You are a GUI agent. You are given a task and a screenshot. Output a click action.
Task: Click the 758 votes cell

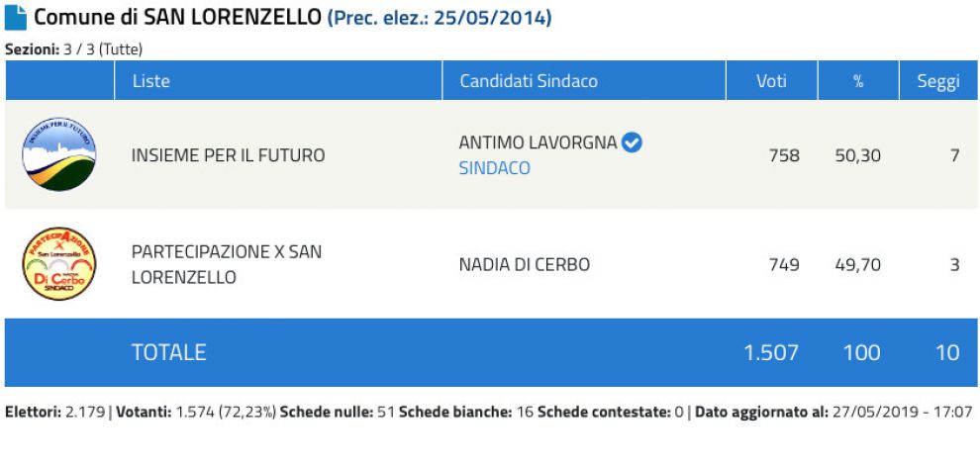(784, 155)
